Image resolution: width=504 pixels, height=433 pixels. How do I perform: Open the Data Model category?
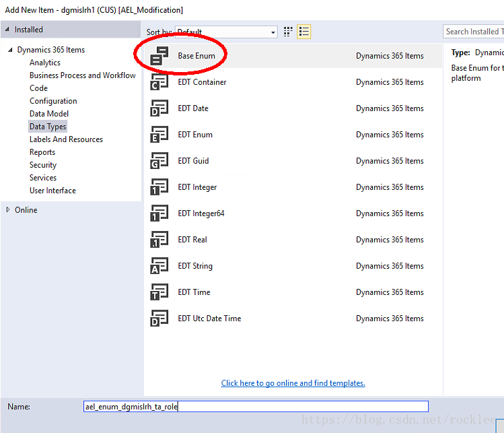point(49,114)
